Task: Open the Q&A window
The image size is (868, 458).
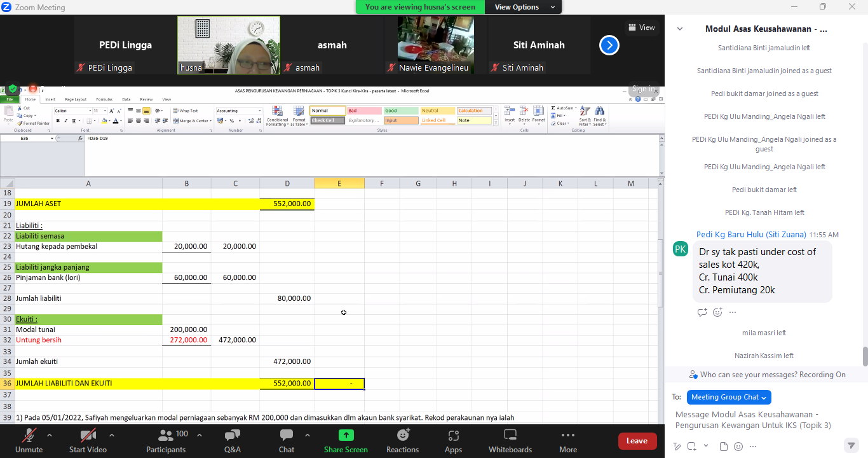Action: point(233,440)
